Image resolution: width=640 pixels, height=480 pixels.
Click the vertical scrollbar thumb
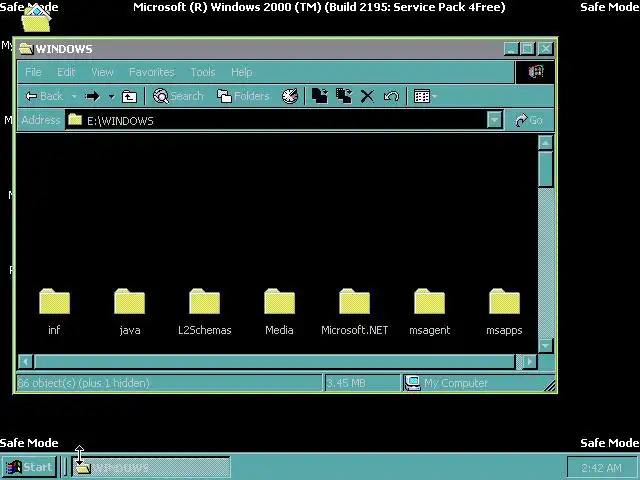(x=546, y=169)
